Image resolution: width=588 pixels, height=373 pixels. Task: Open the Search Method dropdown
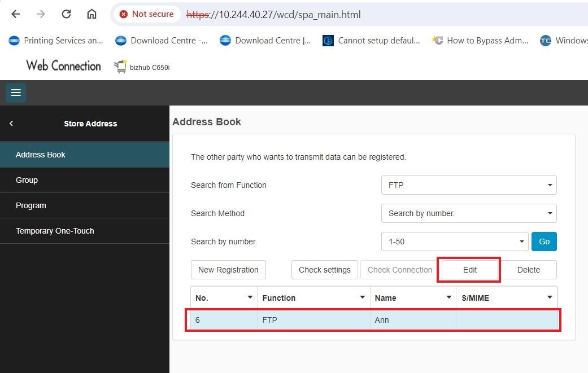click(469, 213)
